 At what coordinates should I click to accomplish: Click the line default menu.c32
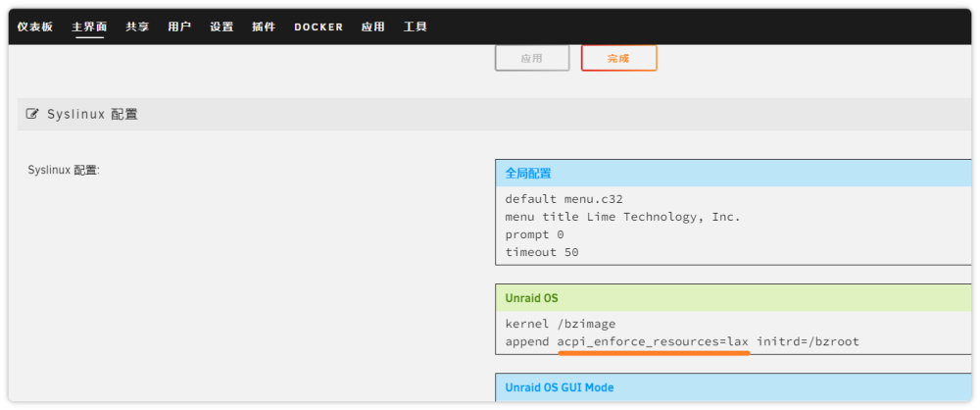click(563, 199)
